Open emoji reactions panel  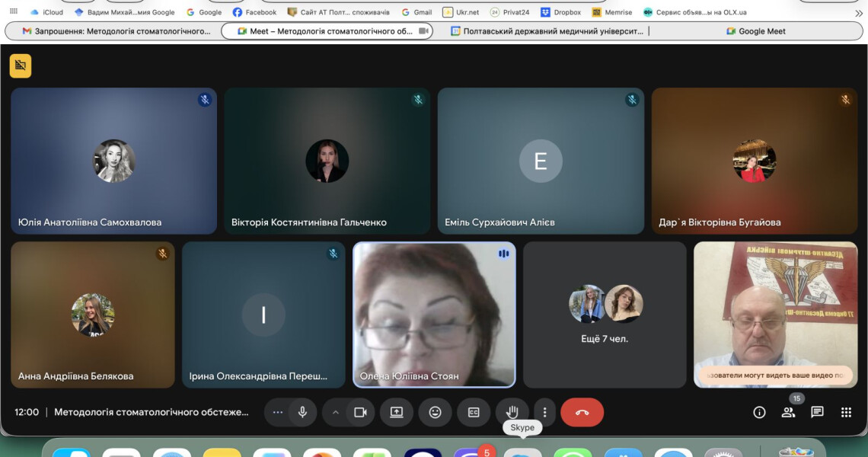(435, 412)
